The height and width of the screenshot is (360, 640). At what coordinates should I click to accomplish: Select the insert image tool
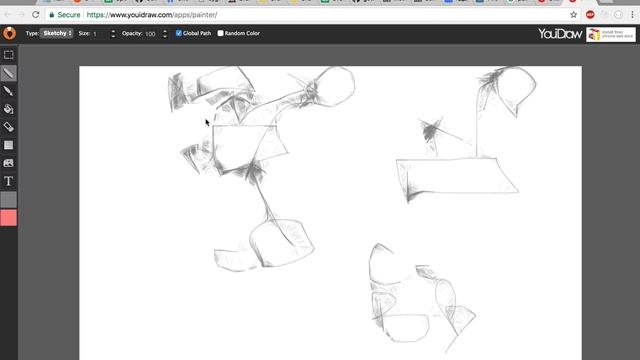point(9,163)
